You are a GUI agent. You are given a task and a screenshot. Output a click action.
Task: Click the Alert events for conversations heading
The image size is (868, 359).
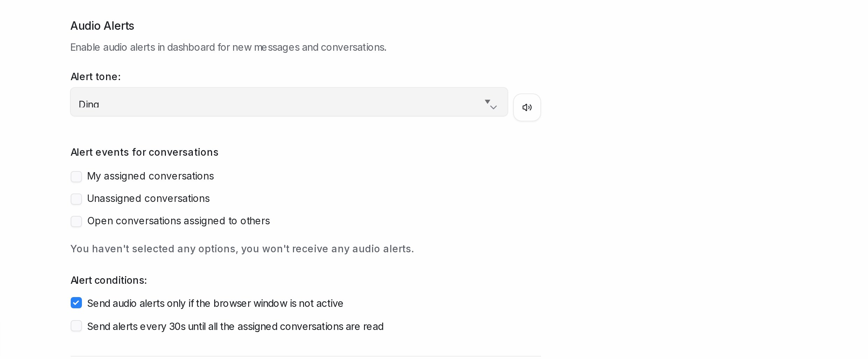pyautogui.click(x=144, y=152)
